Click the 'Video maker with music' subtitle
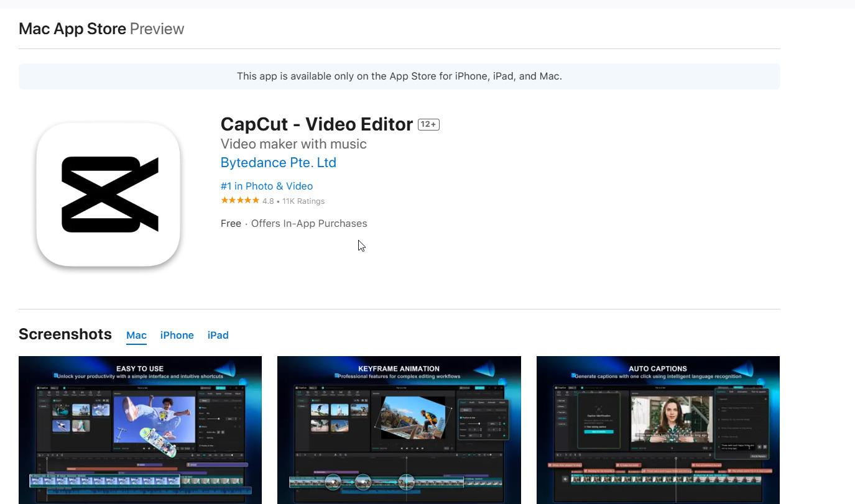Image resolution: width=855 pixels, height=504 pixels. (x=293, y=144)
